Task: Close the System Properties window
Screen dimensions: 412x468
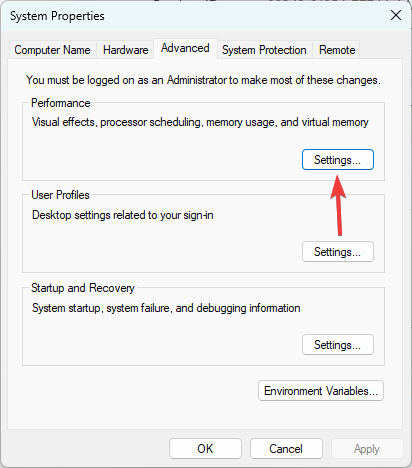Action: click(x=396, y=15)
